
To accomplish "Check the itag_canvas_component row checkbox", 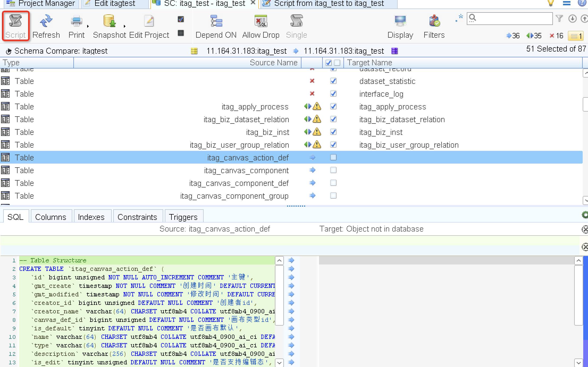I will [333, 170].
